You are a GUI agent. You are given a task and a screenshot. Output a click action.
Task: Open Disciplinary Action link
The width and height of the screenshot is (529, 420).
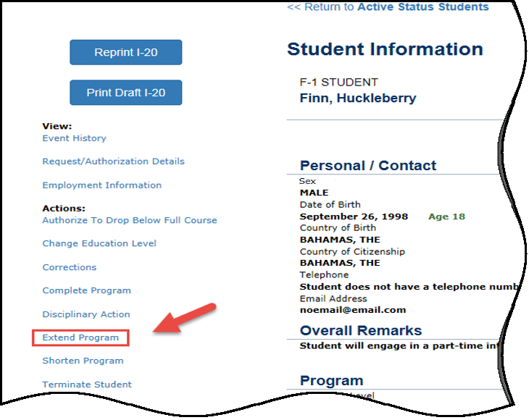[x=86, y=314]
